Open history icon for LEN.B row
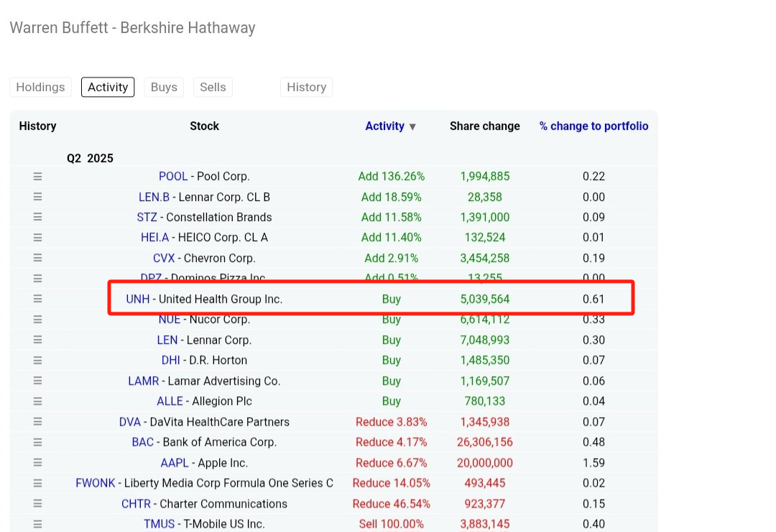The height and width of the screenshot is (532, 776). (x=37, y=197)
